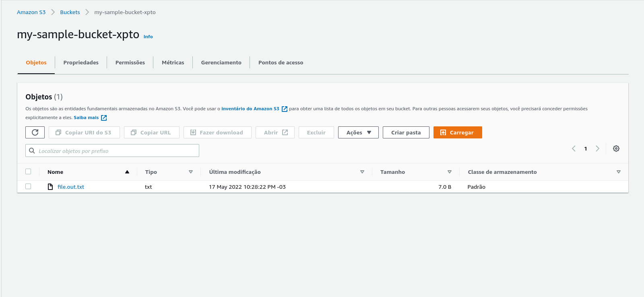Click the Abrir button
644x297 pixels.
point(275,132)
